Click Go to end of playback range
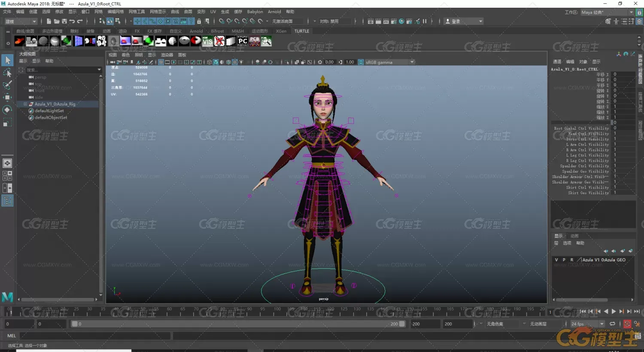This screenshot has height=352, width=644. pos(637,311)
